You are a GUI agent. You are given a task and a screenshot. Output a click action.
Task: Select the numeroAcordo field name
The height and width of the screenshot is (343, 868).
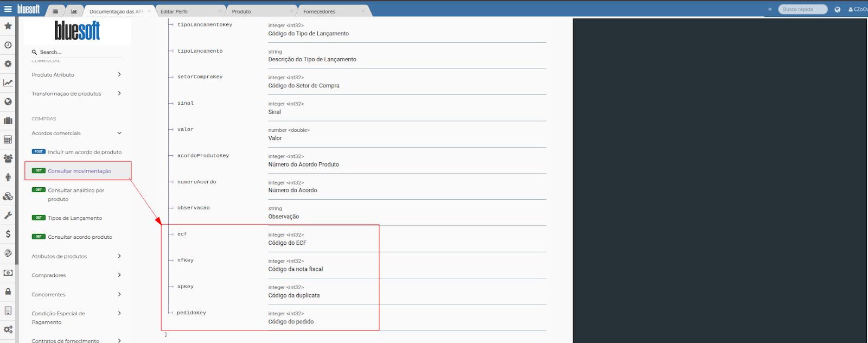click(196, 182)
